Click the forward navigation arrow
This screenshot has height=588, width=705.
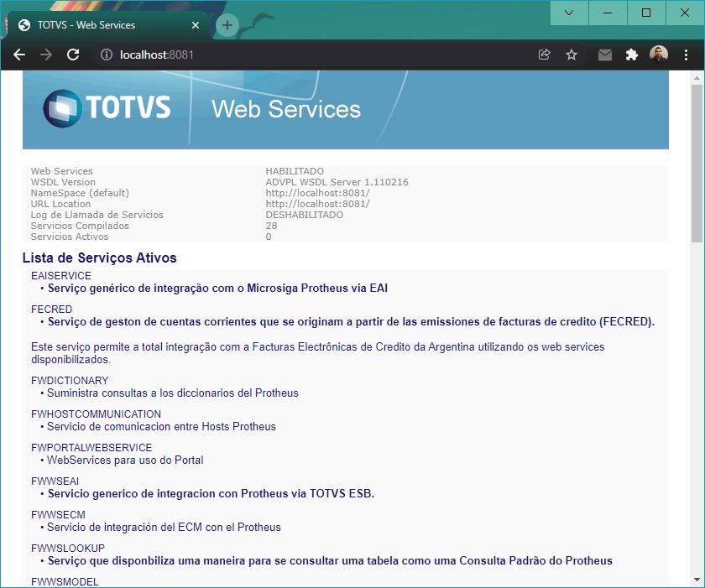[x=46, y=55]
